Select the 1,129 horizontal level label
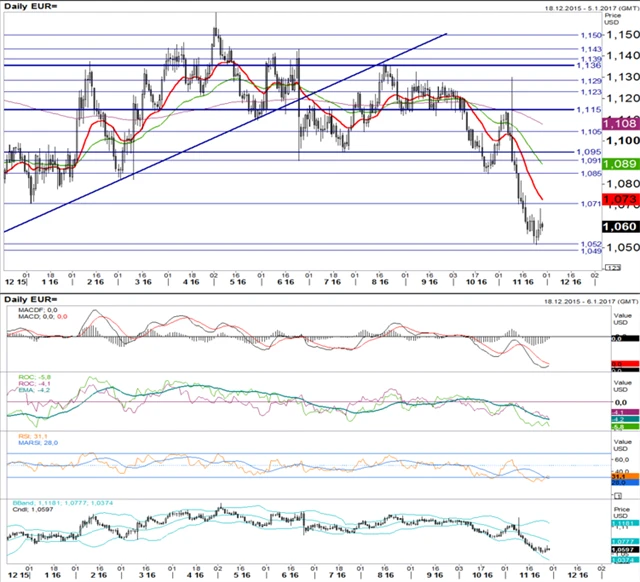 (x=591, y=81)
